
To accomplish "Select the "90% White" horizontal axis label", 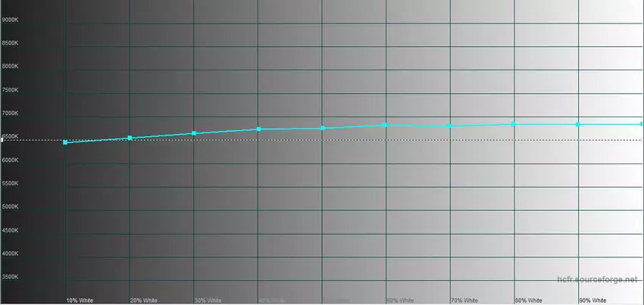I will (x=592, y=300).
